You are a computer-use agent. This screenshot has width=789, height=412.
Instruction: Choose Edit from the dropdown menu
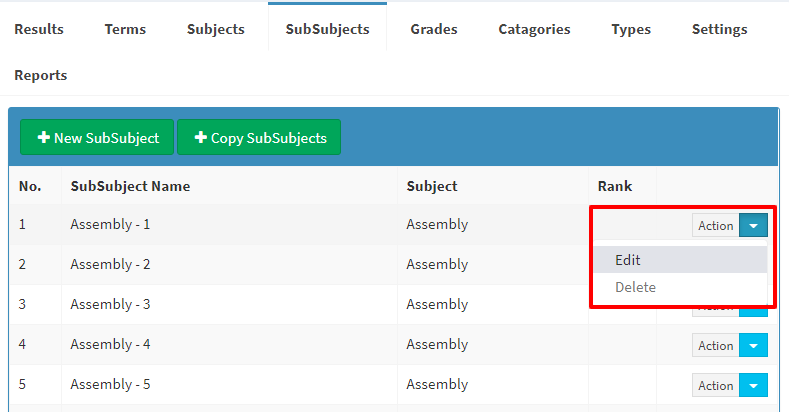[628, 260]
